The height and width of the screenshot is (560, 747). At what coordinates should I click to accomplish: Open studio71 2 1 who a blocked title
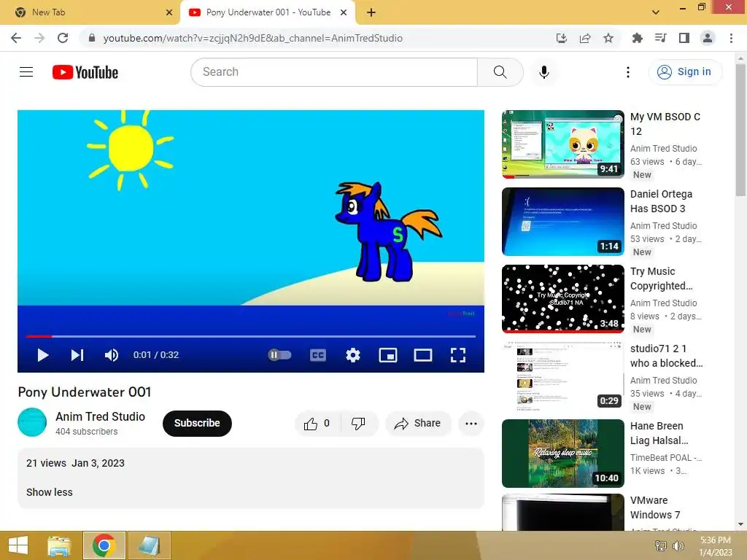[x=666, y=356]
